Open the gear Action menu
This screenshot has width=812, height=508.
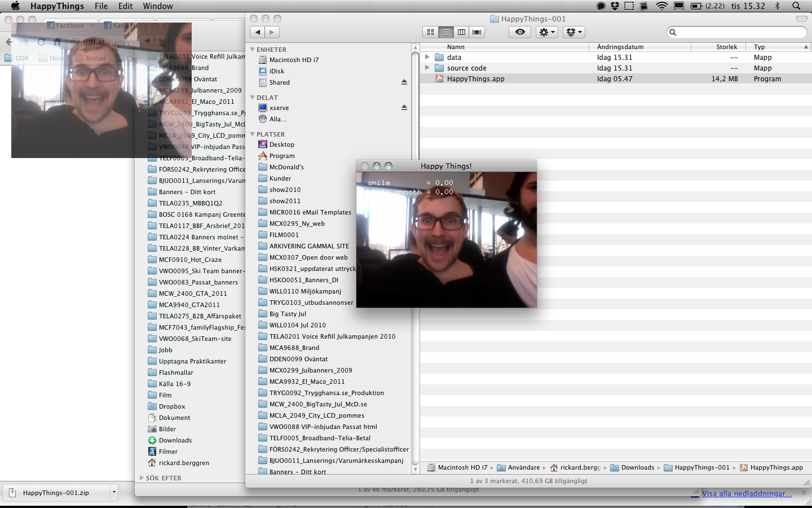pyautogui.click(x=547, y=32)
